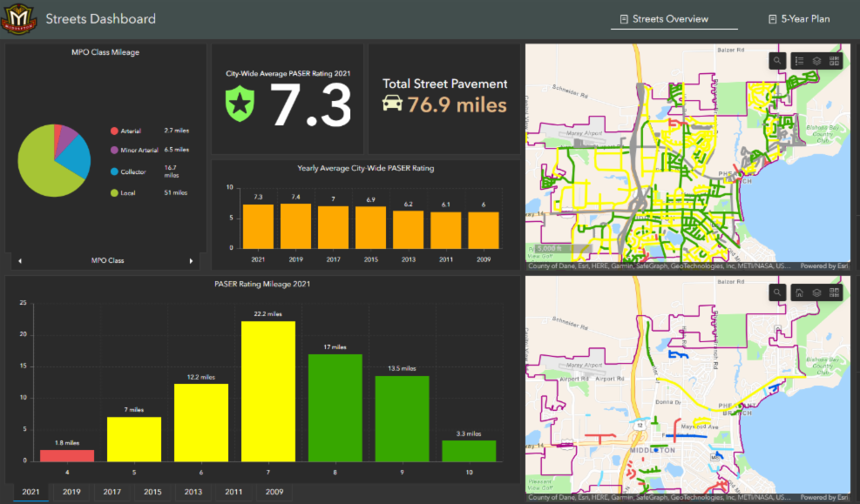Go to previous MPO Class chart
The image size is (860, 504).
[19, 260]
